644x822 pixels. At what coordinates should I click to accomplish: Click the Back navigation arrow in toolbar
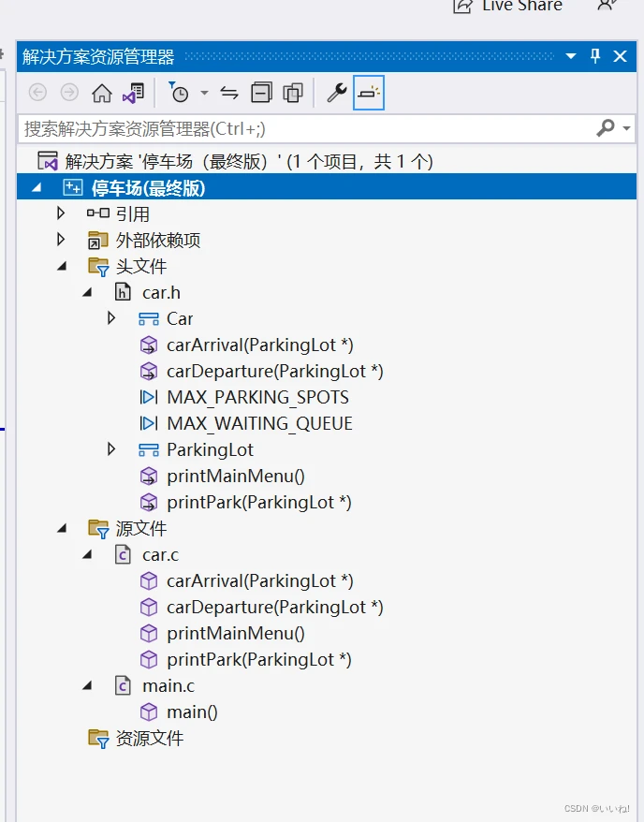pyautogui.click(x=37, y=93)
